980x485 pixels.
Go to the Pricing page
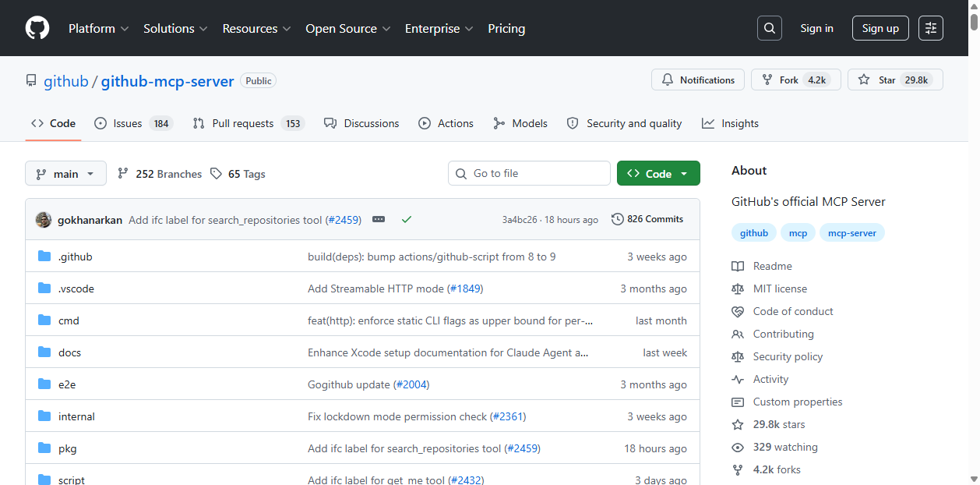[x=506, y=28]
